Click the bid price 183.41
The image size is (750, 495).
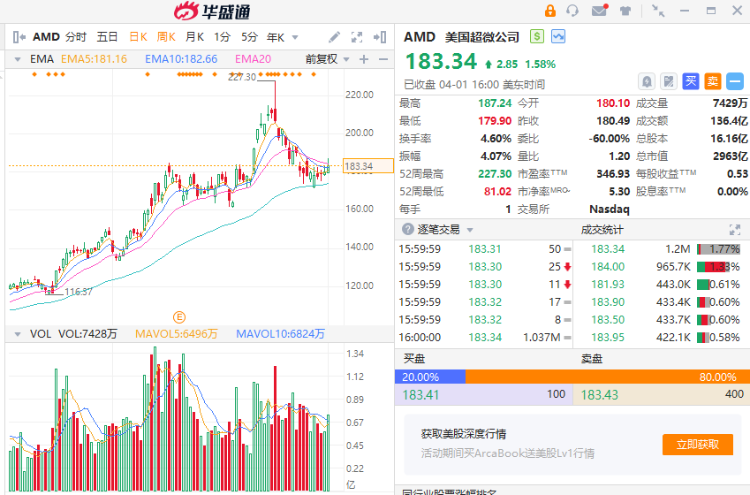420,395
